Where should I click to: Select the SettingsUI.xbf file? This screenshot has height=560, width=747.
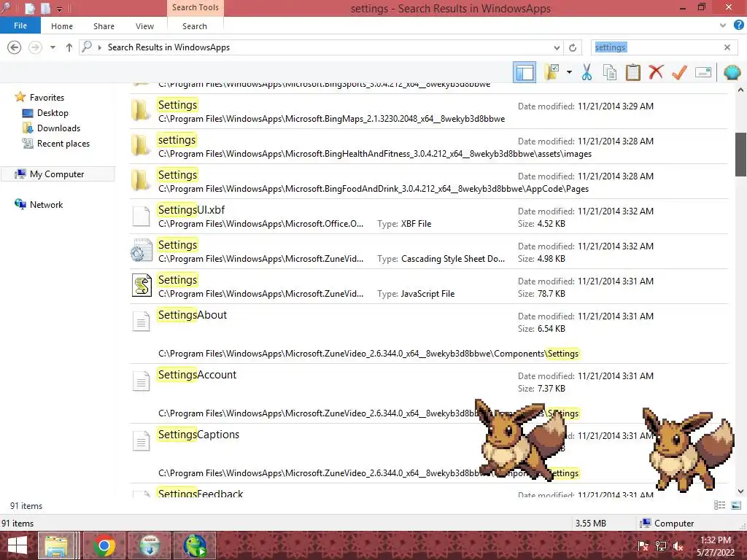tap(429, 216)
